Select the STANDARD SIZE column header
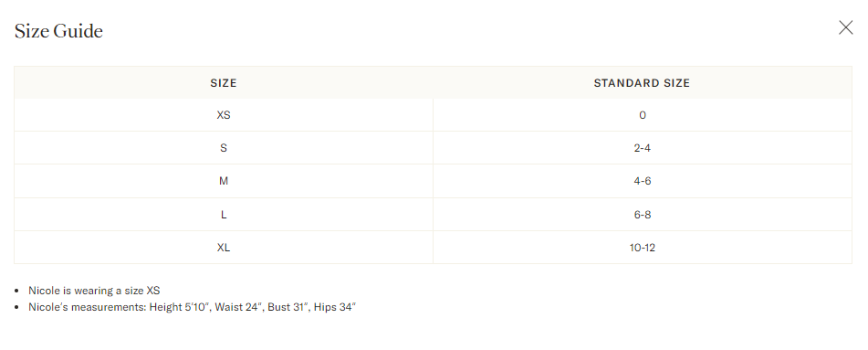This screenshot has height=350, width=868. click(643, 82)
